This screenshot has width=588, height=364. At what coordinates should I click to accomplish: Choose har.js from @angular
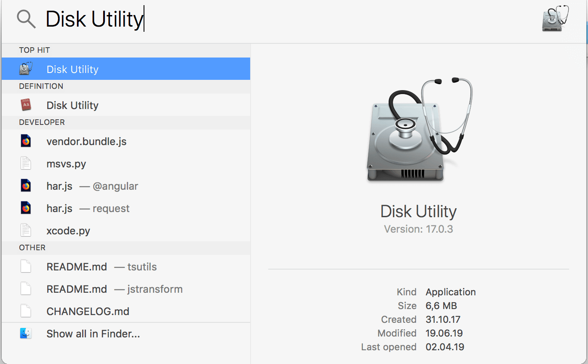click(126, 186)
